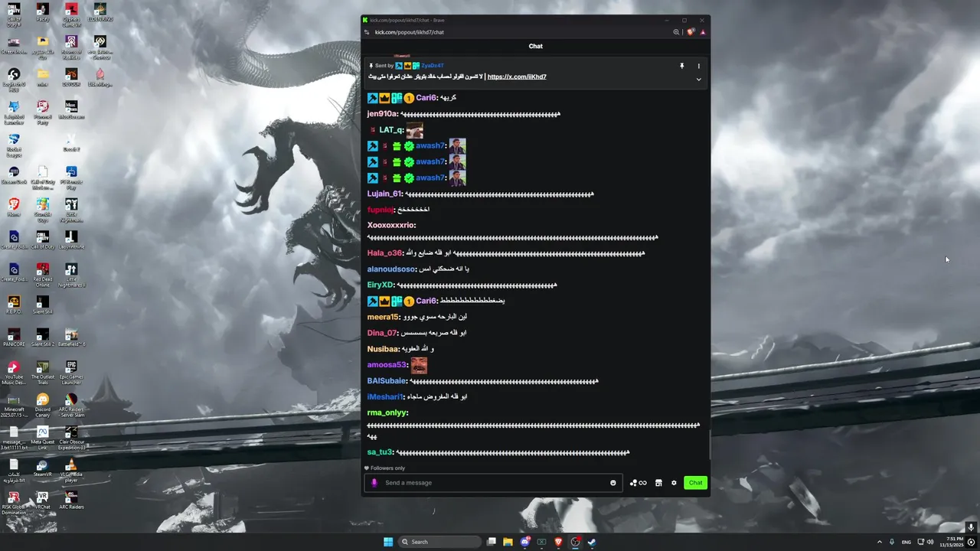Select the Meta Quest Link desktop icon
Screen dimensions: 980x551
click(42, 439)
